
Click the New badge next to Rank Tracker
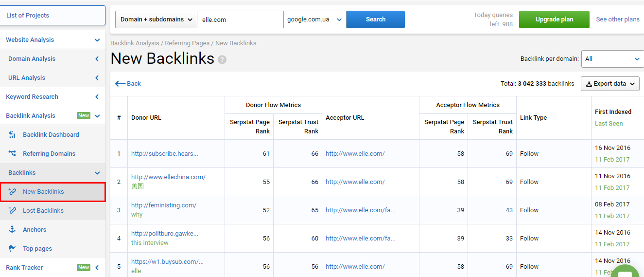click(84, 268)
